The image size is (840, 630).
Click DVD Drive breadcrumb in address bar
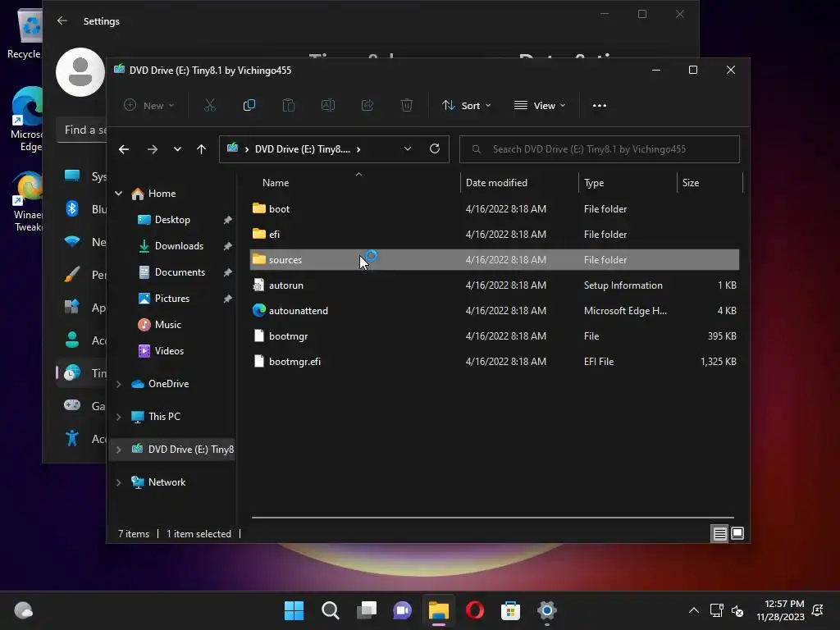[x=302, y=149]
